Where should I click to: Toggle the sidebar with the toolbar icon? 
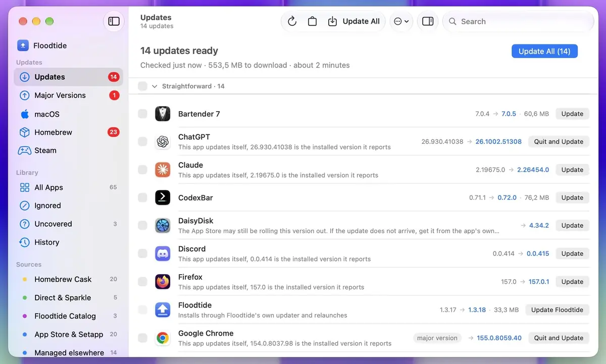tap(114, 21)
